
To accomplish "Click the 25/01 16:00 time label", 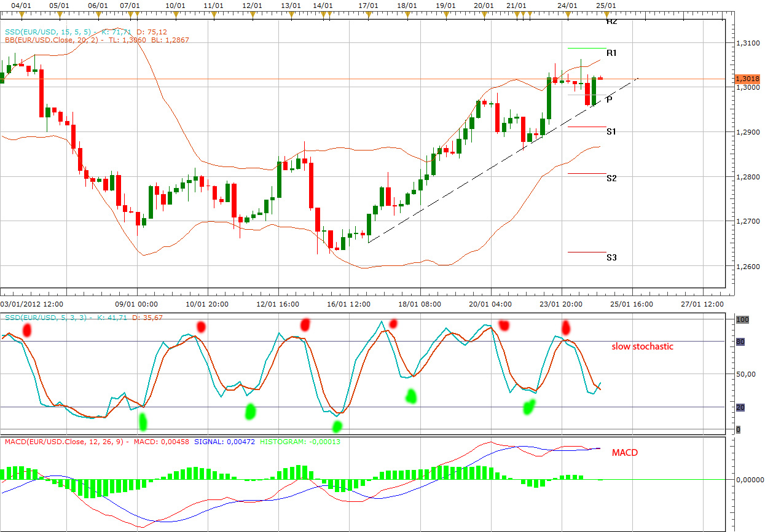I will (x=632, y=303).
